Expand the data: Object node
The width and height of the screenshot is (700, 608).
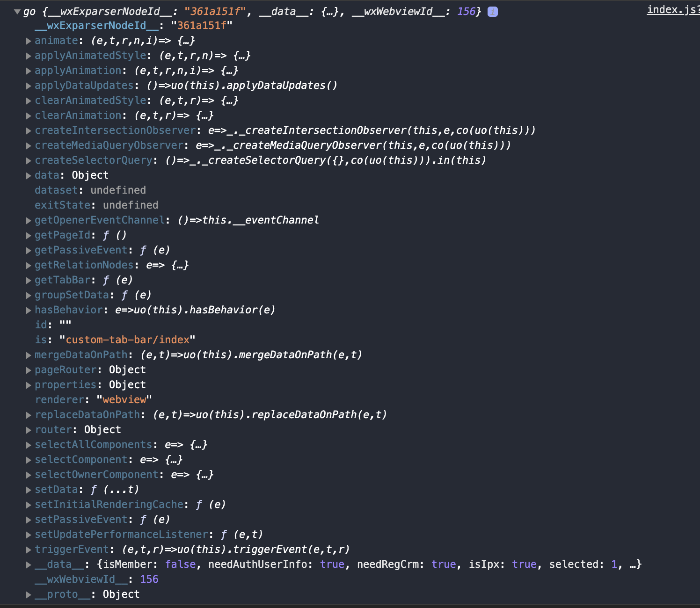pos(29,176)
